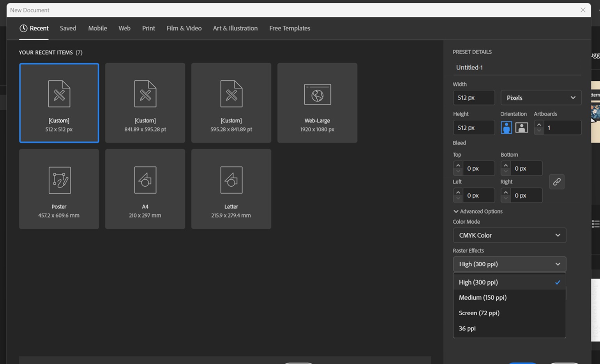Decrease the Right bleed value

coord(506,198)
